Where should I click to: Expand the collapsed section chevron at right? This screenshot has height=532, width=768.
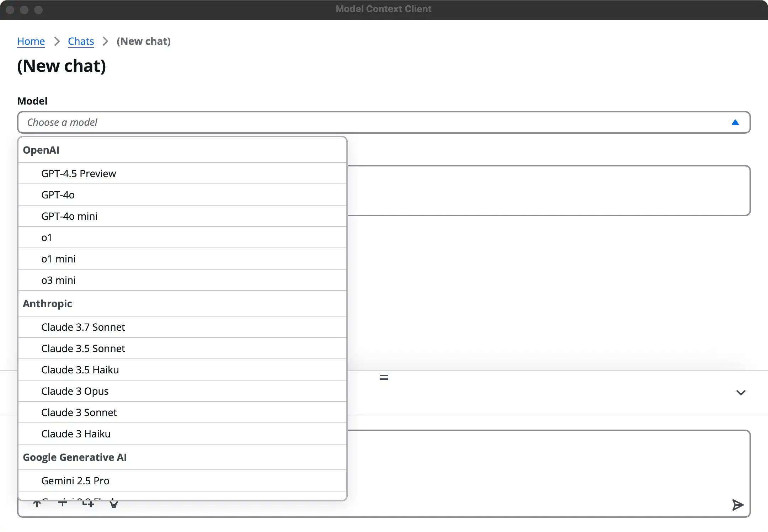tap(741, 393)
